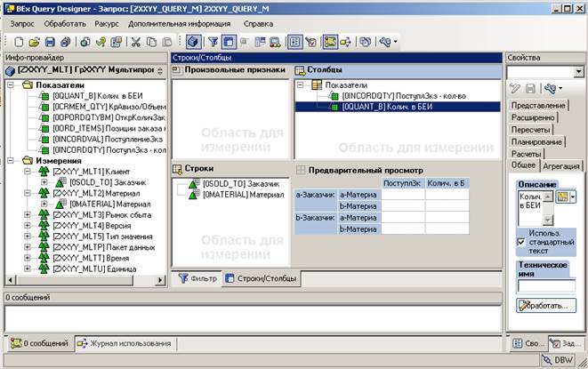Click the Check query green checkmark icon

(x=101, y=42)
